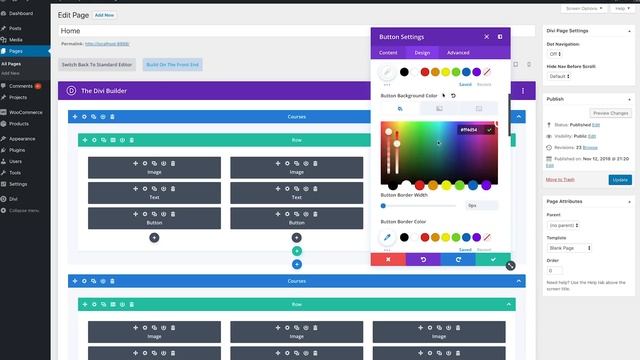
Task: Reset the Button Background Color
Action: [453, 96]
